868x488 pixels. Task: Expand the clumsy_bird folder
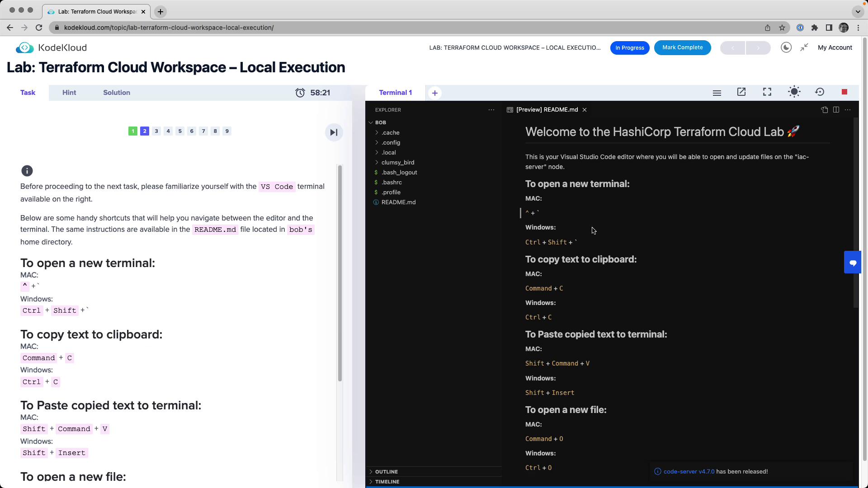[397, 163]
